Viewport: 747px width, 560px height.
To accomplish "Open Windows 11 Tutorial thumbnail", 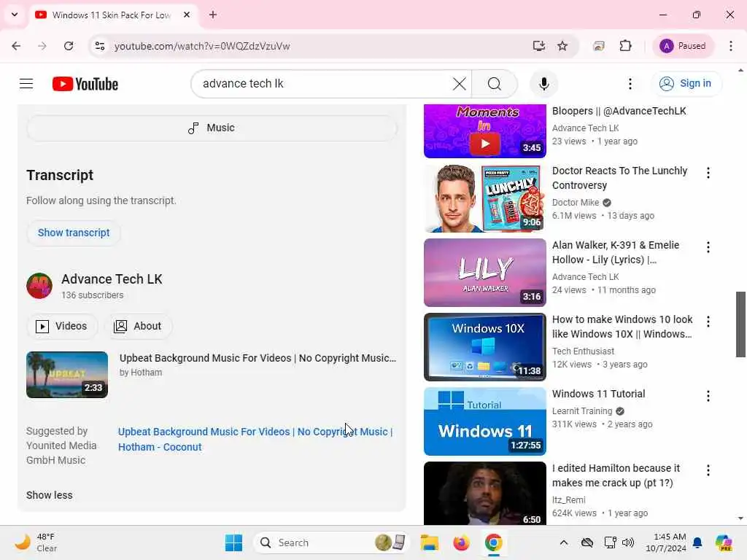I will point(485,421).
